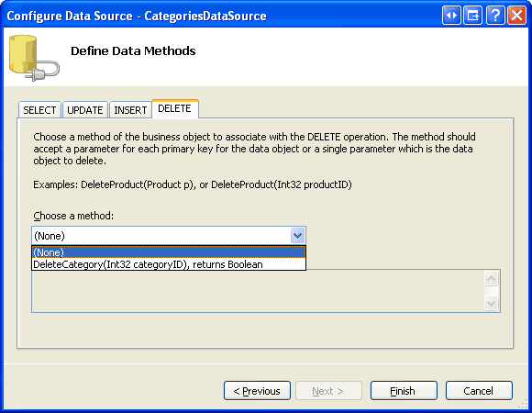Open the INSERT tab

[x=130, y=110]
